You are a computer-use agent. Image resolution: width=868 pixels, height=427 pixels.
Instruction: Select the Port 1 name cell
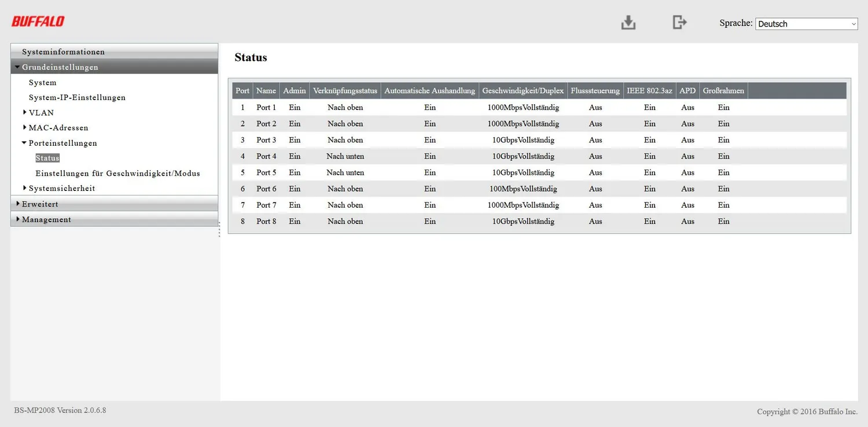click(x=266, y=108)
